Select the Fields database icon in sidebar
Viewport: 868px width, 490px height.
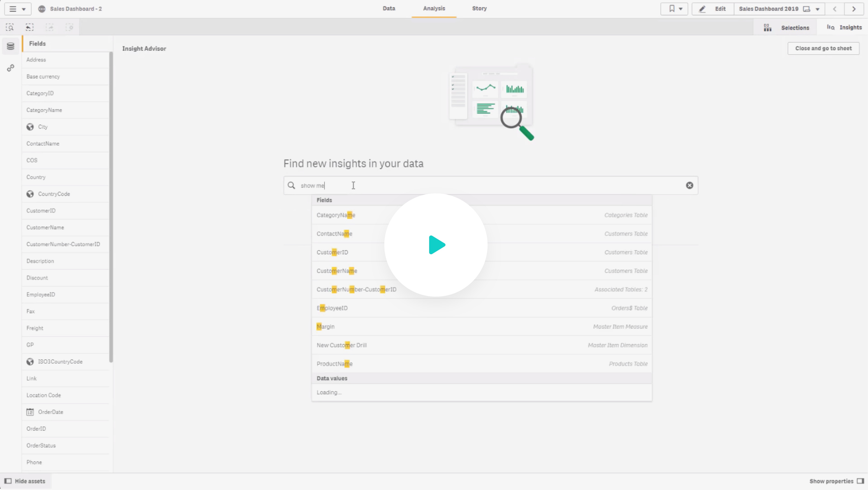click(10, 46)
